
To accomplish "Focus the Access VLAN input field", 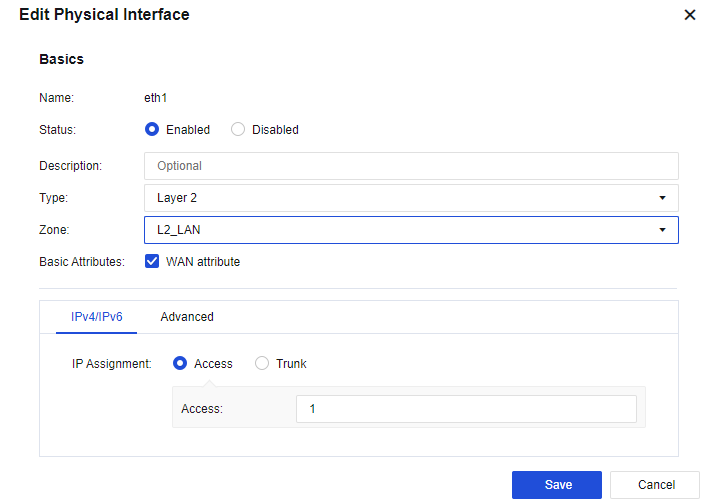I will (466, 409).
